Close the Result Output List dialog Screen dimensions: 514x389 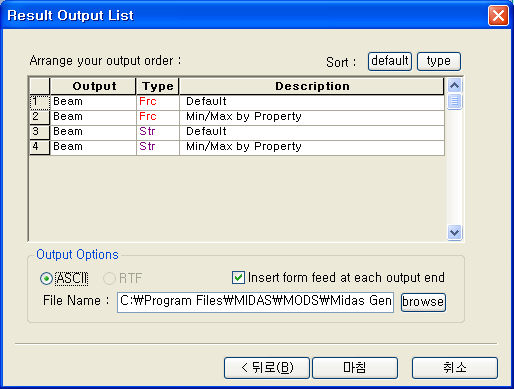(x=498, y=16)
